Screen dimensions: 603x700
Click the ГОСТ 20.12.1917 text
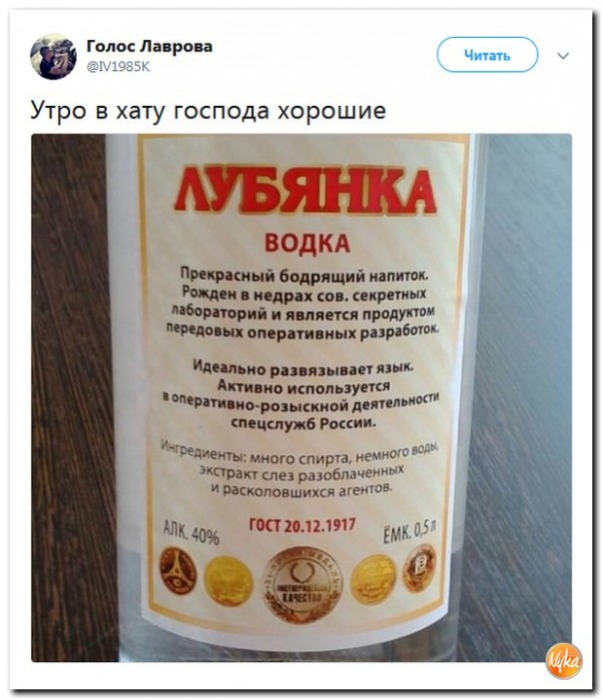pos(301,525)
